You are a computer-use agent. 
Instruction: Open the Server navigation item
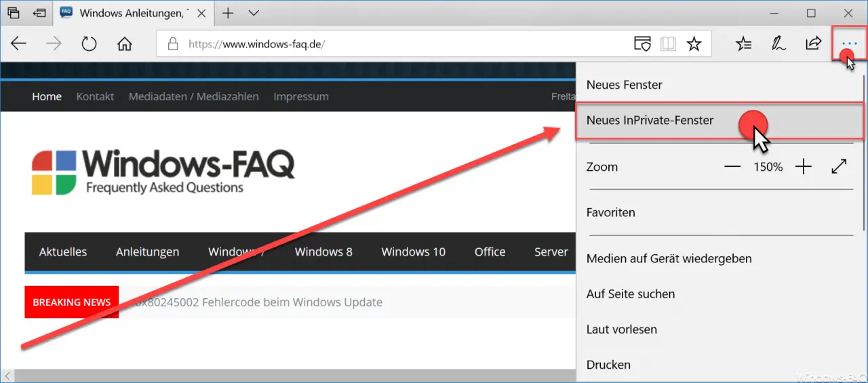click(x=551, y=251)
